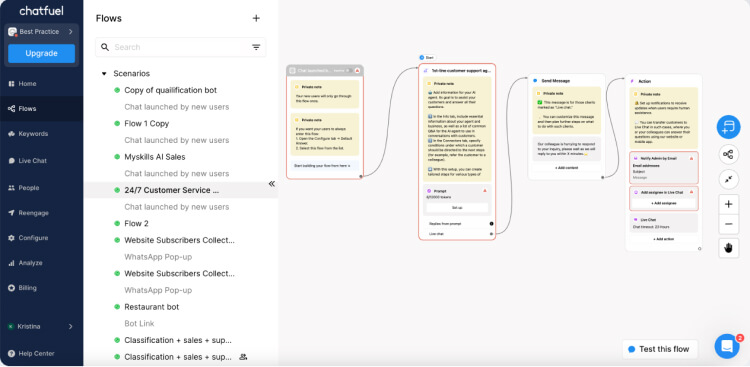The width and height of the screenshot is (750, 367).
Task: Click the warning icon on the Prompt block
Action: (485, 191)
